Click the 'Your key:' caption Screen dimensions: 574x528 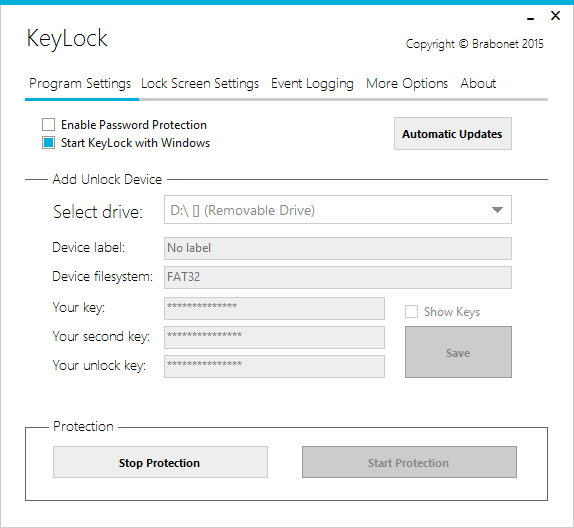coord(79,308)
